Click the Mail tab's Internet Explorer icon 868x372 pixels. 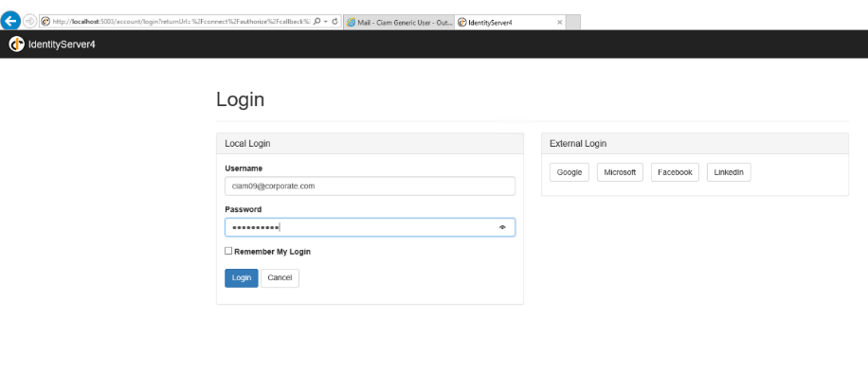point(351,23)
